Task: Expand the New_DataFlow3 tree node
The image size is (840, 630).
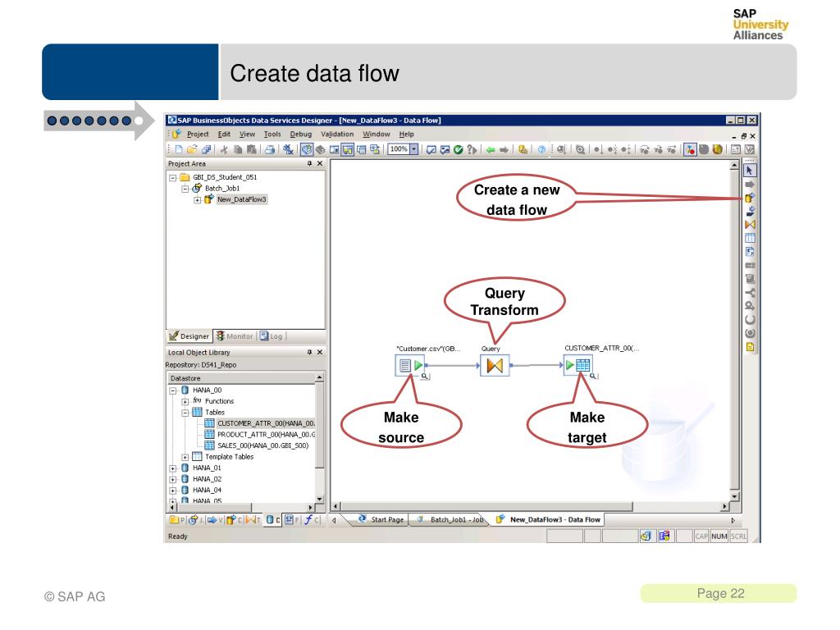Action: (x=197, y=200)
